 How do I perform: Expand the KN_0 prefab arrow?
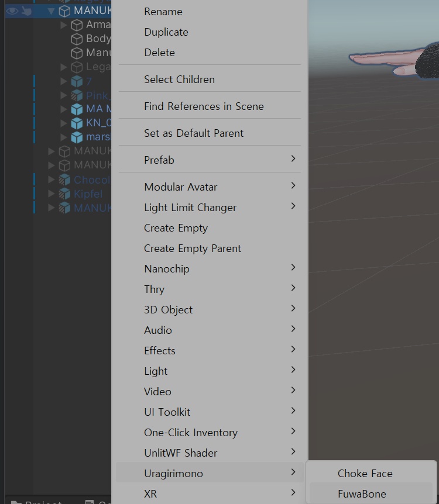[x=63, y=123]
